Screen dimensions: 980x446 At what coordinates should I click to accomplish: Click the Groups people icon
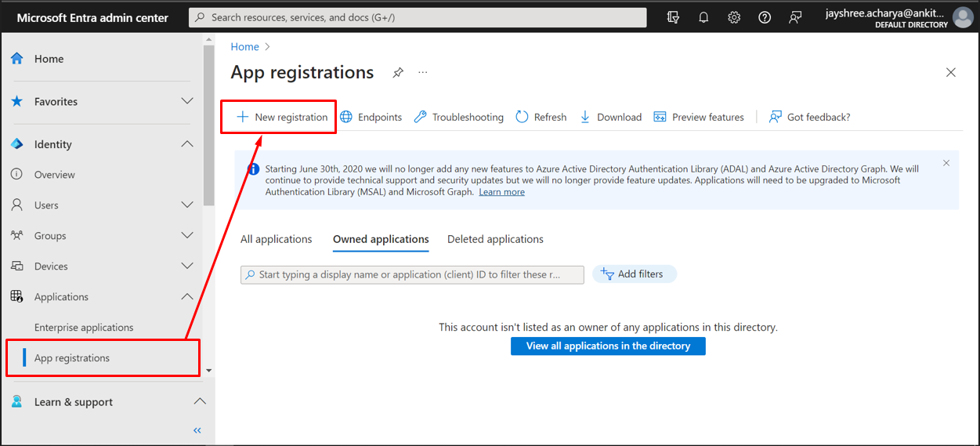point(16,235)
